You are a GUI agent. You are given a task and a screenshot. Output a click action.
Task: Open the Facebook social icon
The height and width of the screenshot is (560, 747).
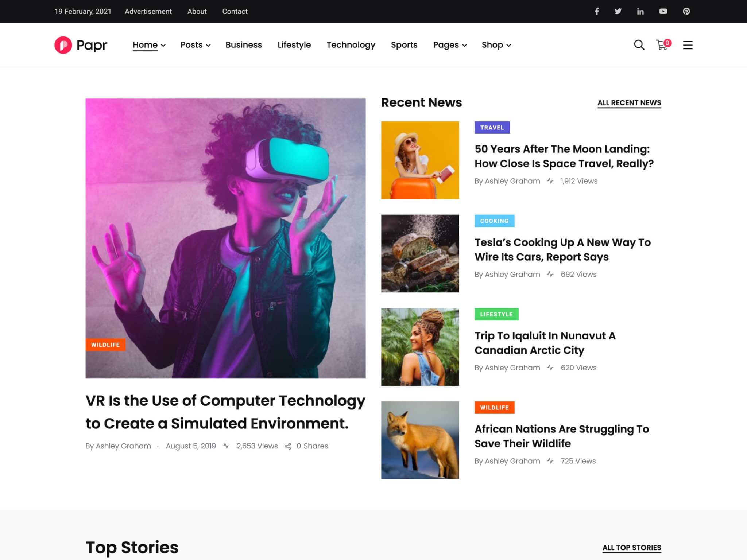coord(597,11)
